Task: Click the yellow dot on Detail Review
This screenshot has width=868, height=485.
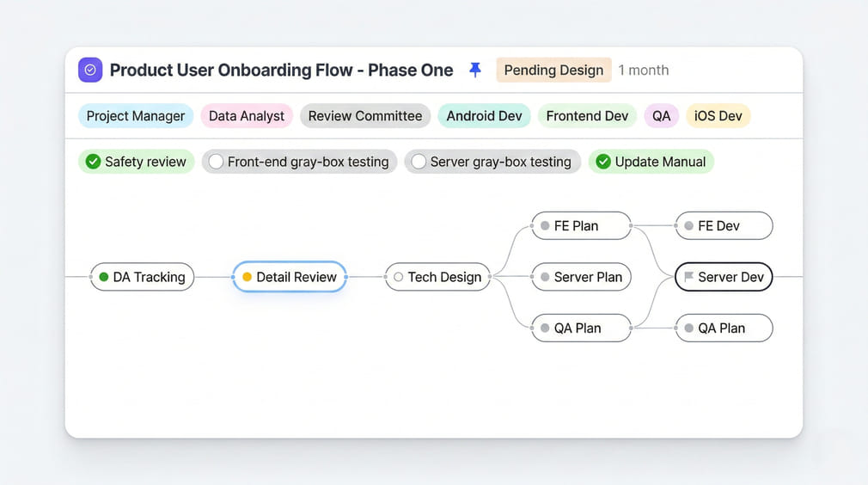Action: (x=248, y=277)
